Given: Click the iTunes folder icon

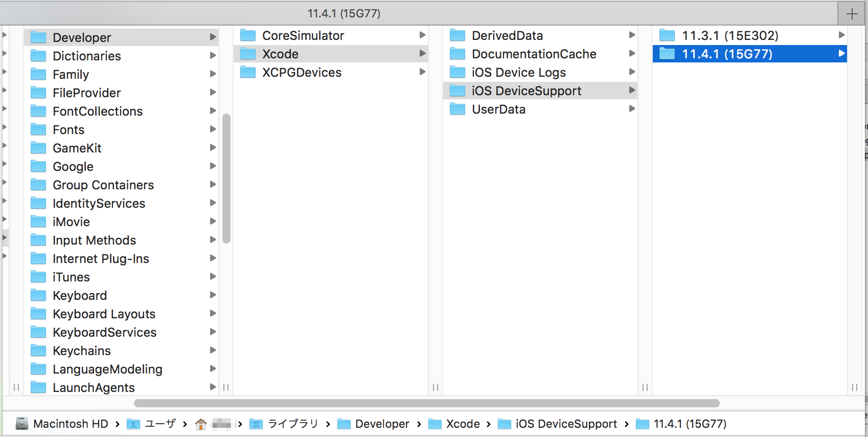Looking at the screenshot, I should pyautogui.click(x=38, y=277).
